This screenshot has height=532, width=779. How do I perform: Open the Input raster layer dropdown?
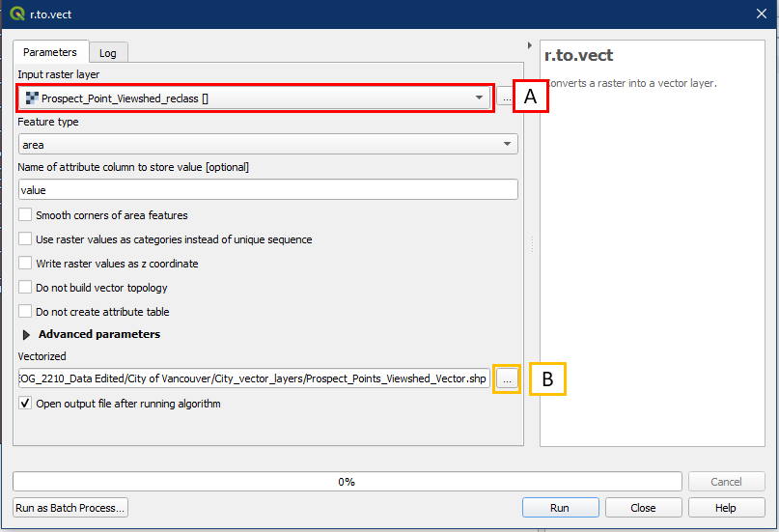point(479,98)
